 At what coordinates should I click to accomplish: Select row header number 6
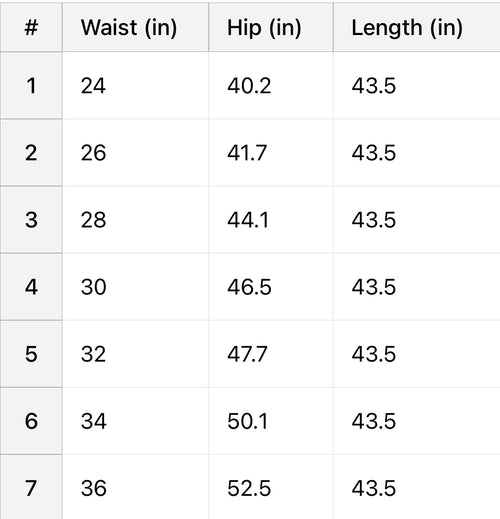(x=31, y=421)
